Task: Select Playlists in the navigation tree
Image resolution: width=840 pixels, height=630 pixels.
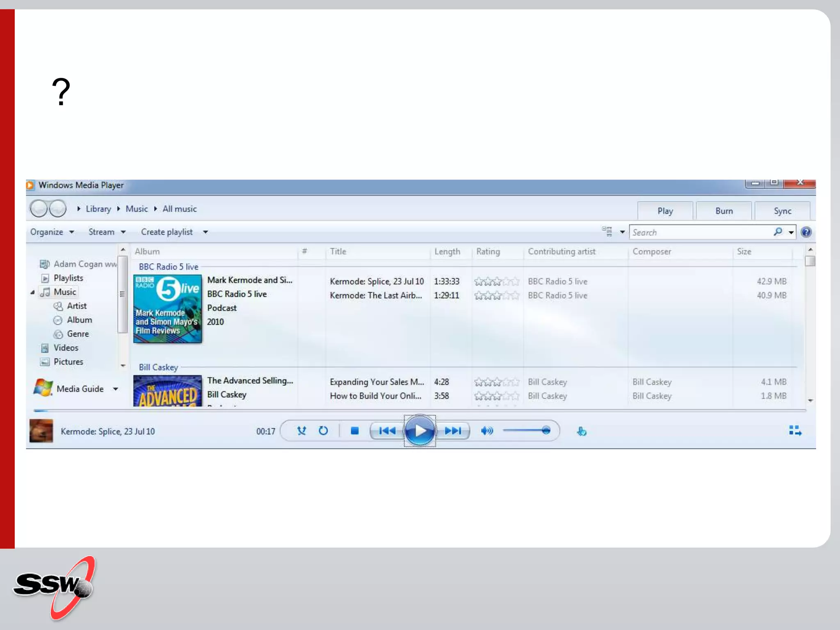Action: (x=68, y=278)
